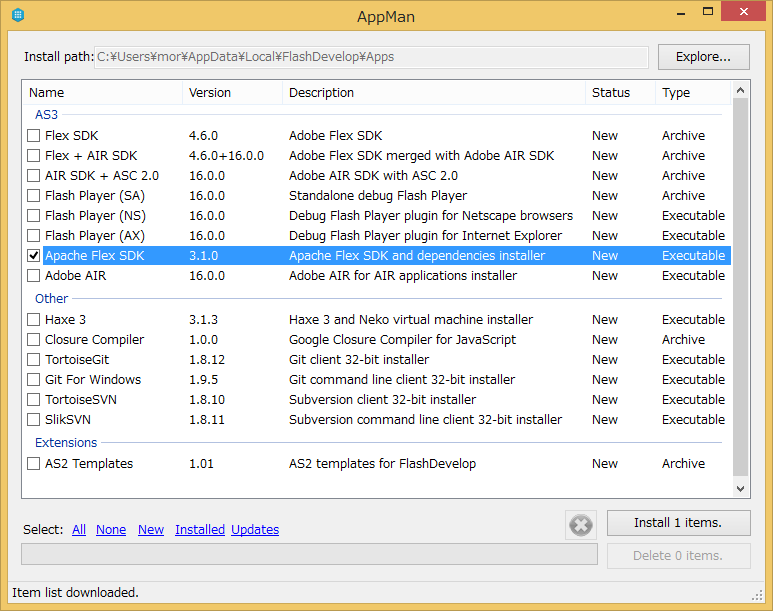Viewport: 773px width, 611px height.
Task: Enable the Closure Compiler checkbox
Action: point(34,340)
